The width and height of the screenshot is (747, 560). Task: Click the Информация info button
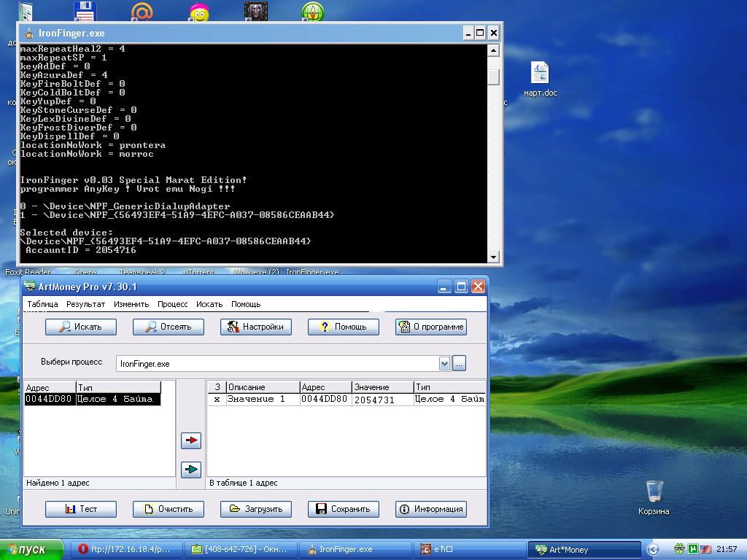[x=431, y=509]
